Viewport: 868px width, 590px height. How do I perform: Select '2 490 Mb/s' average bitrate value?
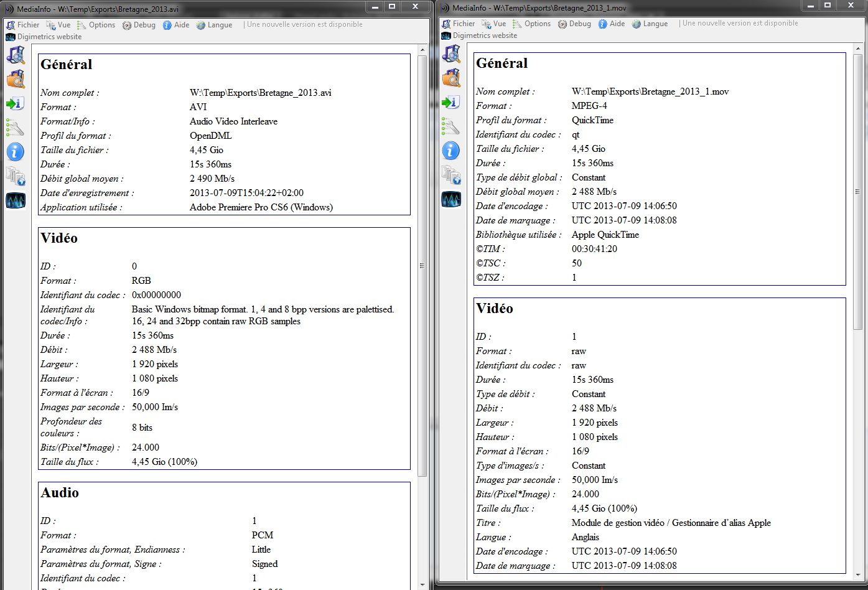pos(212,179)
